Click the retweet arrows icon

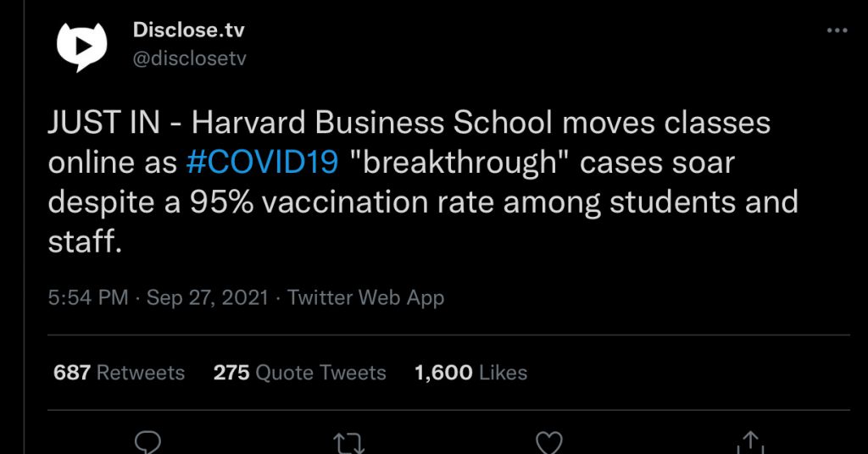(x=348, y=443)
